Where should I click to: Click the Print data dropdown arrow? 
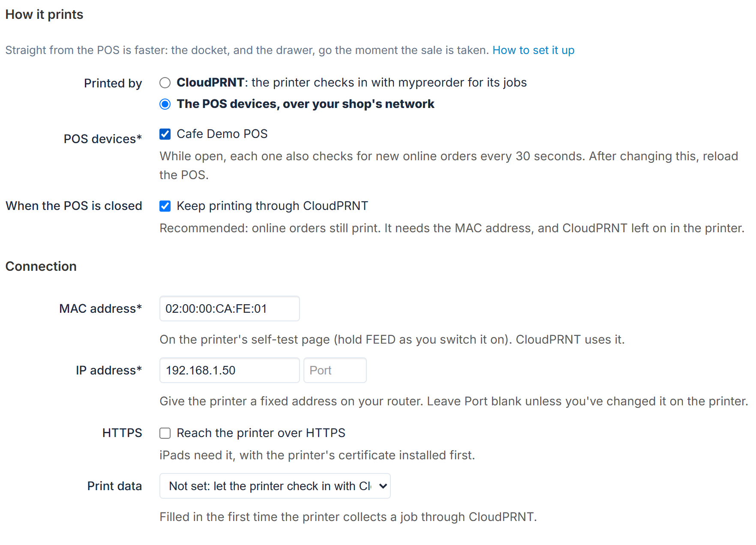click(383, 486)
